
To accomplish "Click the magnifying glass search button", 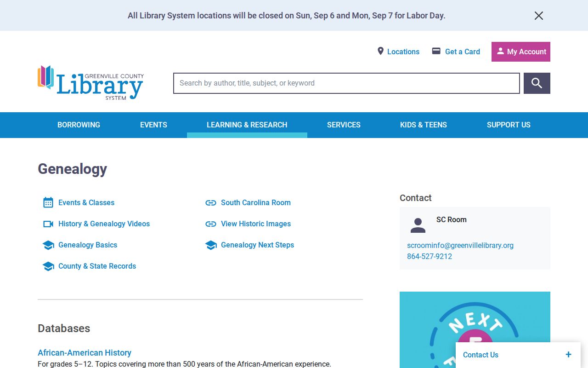I will (x=537, y=83).
